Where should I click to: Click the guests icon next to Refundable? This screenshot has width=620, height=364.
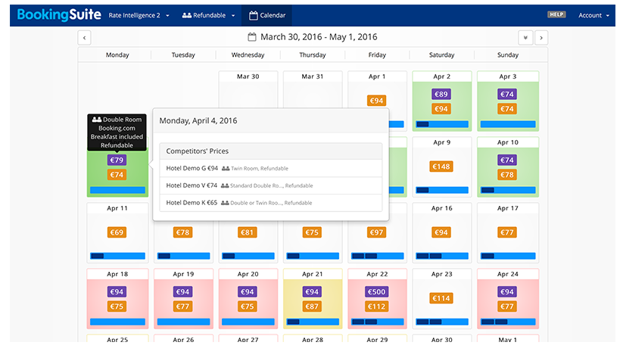click(187, 15)
